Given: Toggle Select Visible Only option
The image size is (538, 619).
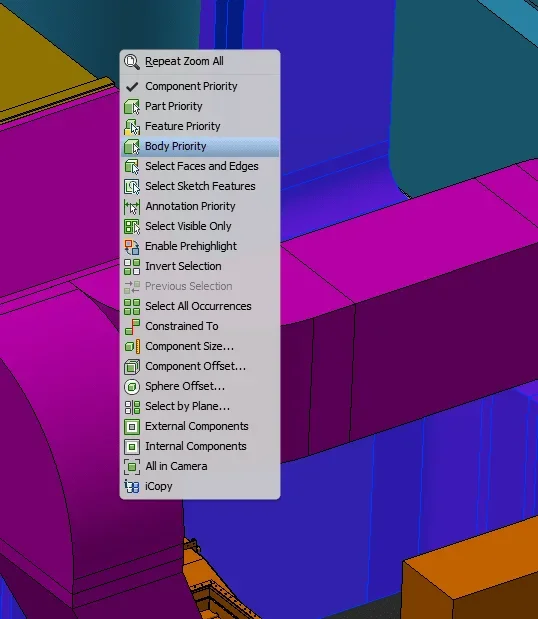Looking at the screenshot, I should pos(200,226).
